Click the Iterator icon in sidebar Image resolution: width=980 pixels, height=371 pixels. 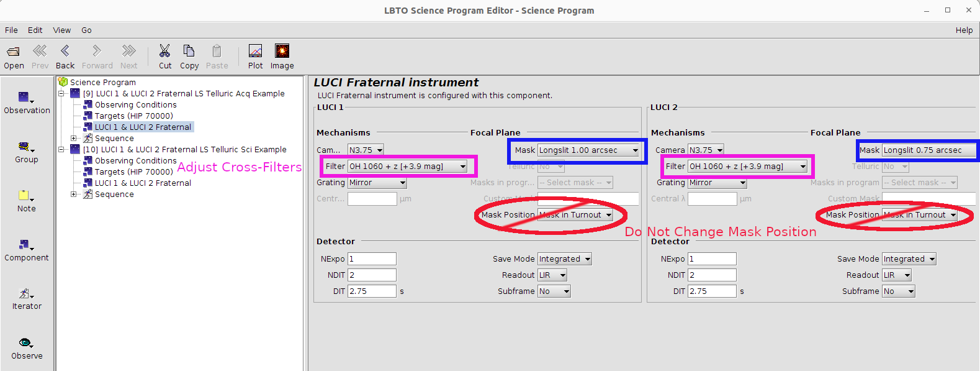pos(25,293)
